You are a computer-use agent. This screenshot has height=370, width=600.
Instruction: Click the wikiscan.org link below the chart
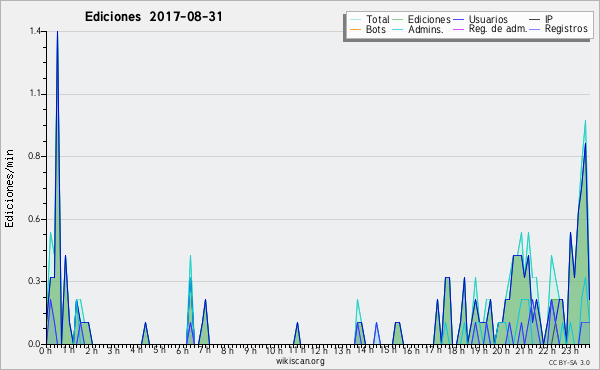pyautogui.click(x=300, y=361)
